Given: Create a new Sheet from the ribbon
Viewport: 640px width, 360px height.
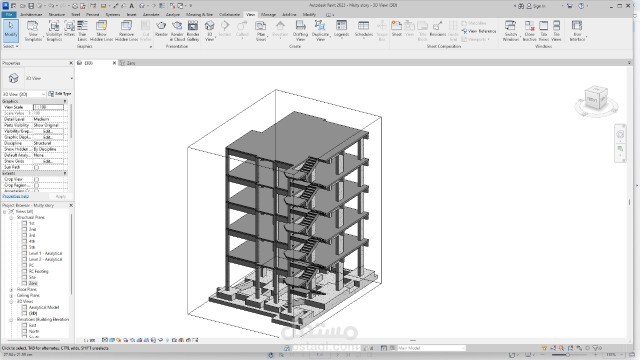Looking at the screenshot, I should [x=396, y=29].
